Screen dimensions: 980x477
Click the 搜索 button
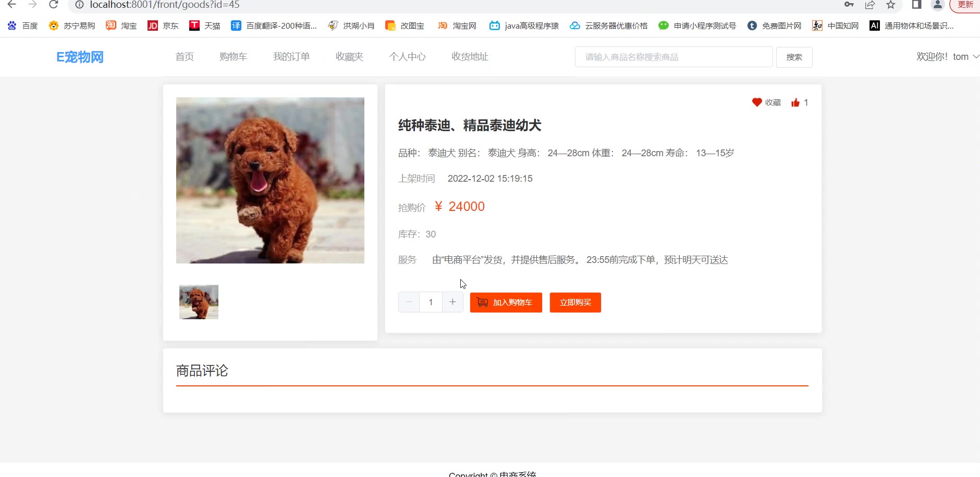coord(794,57)
